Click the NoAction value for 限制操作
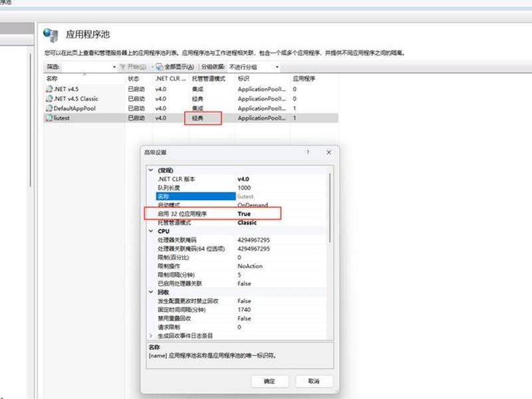Viewport: 532px width, 399px height. [250, 266]
